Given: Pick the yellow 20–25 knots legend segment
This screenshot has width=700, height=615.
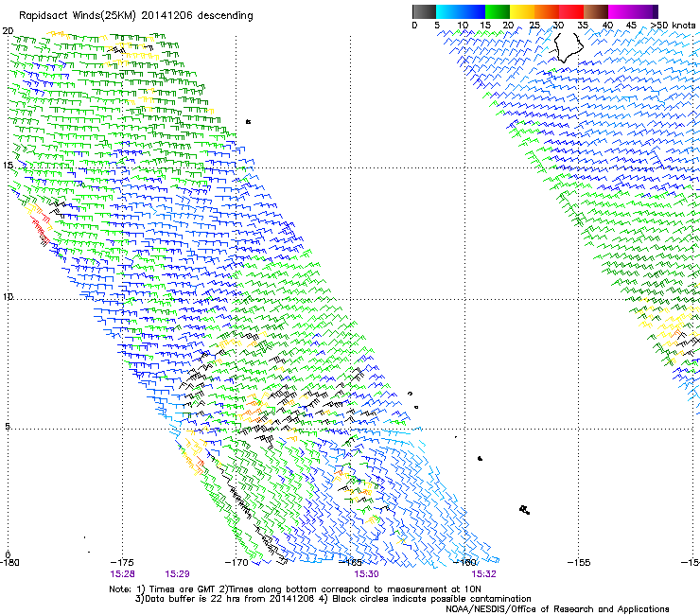Looking at the screenshot, I should pyautogui.click(x=522, y=11).
